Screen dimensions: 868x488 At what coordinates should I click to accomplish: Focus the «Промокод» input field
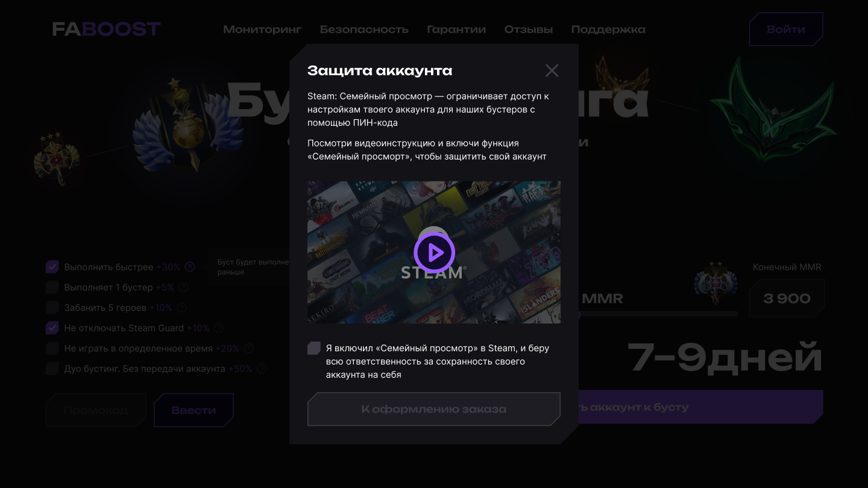(96, 410)
